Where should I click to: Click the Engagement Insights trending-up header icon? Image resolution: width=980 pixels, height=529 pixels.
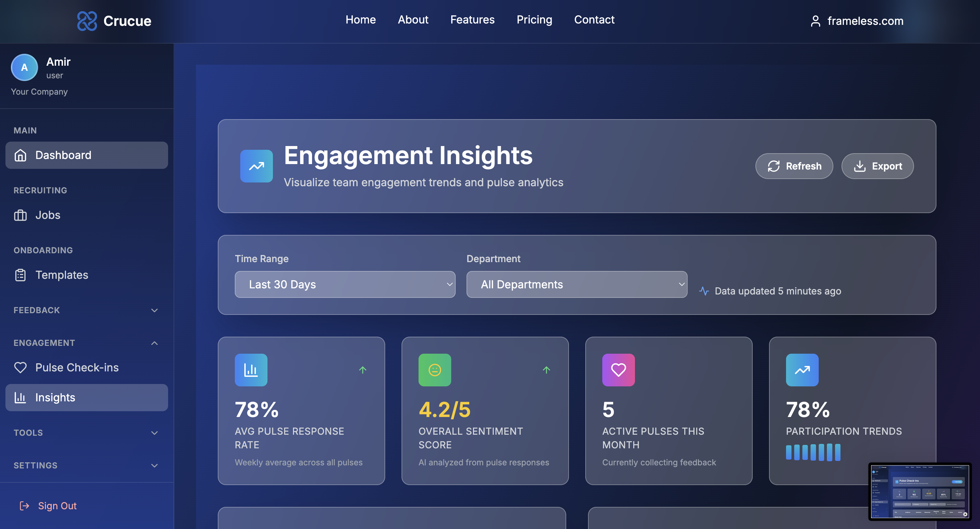click(x=257, y=166)
